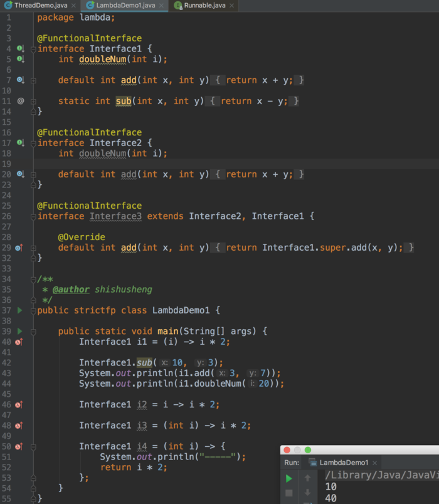The height and width of the screenshot is (504, 439).
Task: Click overridden-method gutter icon on line 7
Action: 20,80
